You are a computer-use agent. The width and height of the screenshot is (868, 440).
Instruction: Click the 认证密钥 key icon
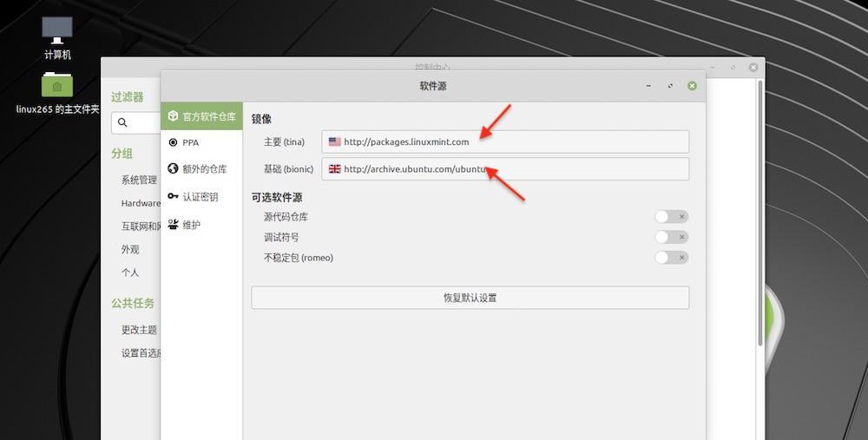pos(173,196)
